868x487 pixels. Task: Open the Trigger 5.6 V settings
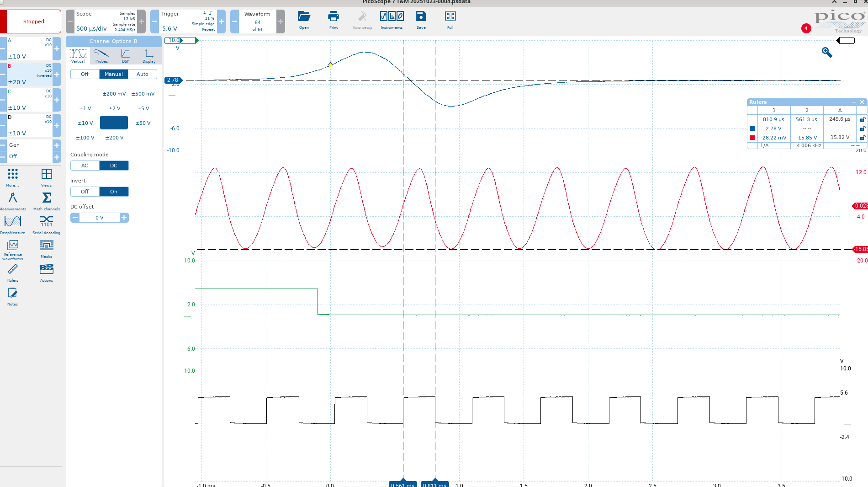(x=188, y=21)
